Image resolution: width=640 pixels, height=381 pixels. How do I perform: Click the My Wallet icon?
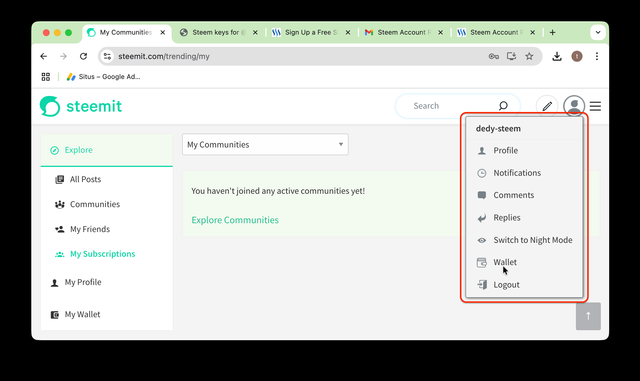click(54, 314)
